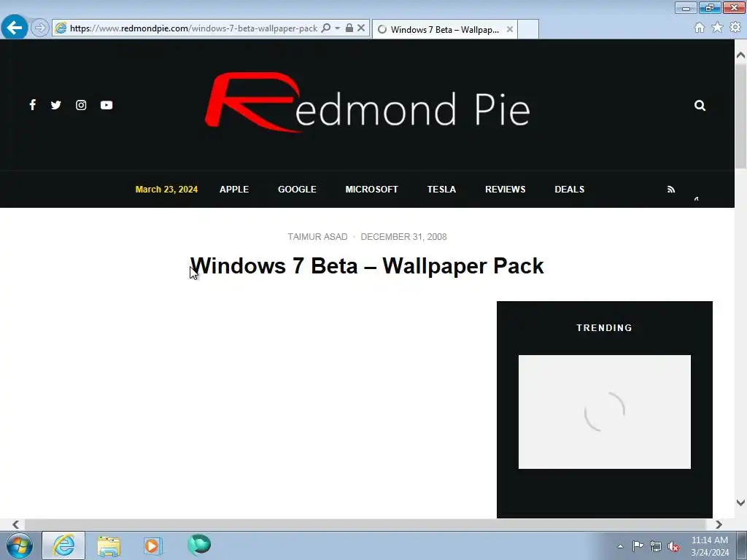Open the REVIEWS navigation menu item

tap(505, 190)
